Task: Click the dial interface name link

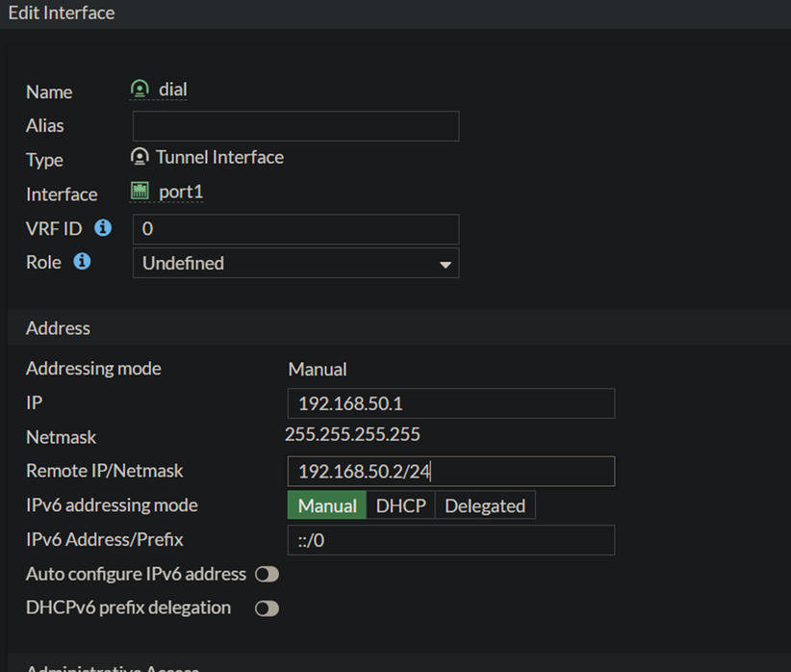Action: pos(173,90)
